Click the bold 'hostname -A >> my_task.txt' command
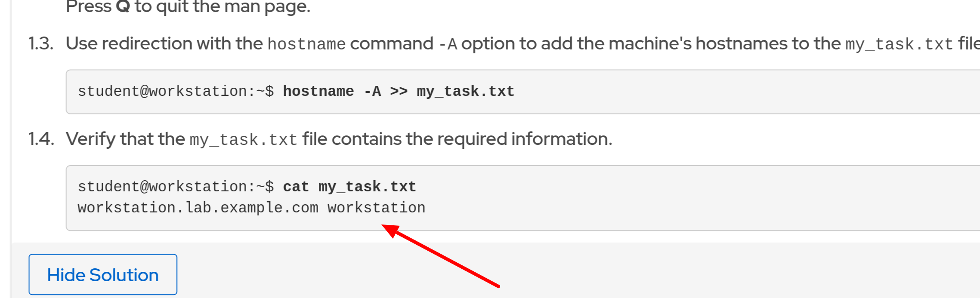Image resolution: width=980 pixels, height=298 pixels. (x=398, y=92)
